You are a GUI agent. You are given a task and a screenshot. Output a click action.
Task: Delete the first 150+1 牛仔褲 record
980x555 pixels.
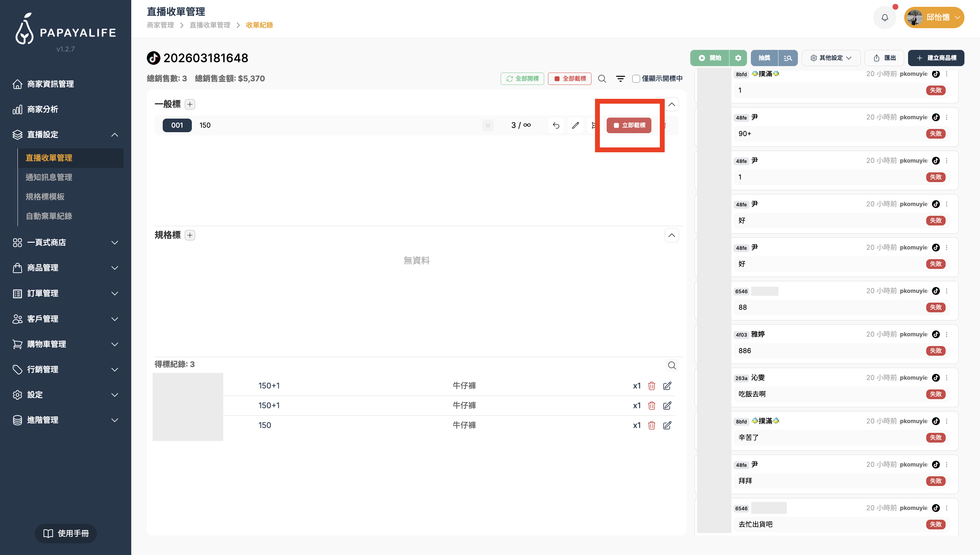tap(651, 386)
